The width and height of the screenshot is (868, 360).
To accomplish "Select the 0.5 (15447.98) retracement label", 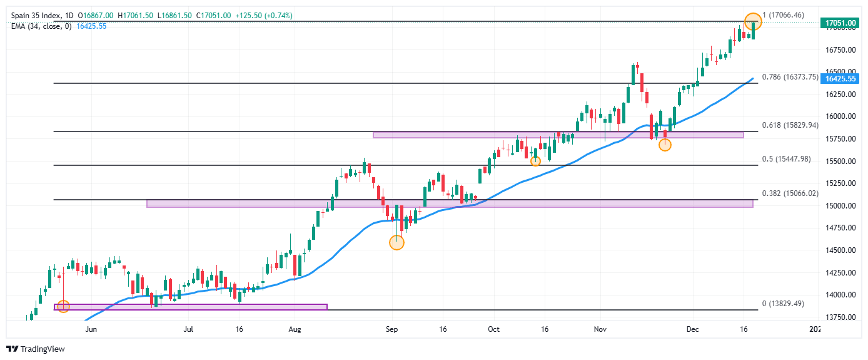I will click(786, 159).
